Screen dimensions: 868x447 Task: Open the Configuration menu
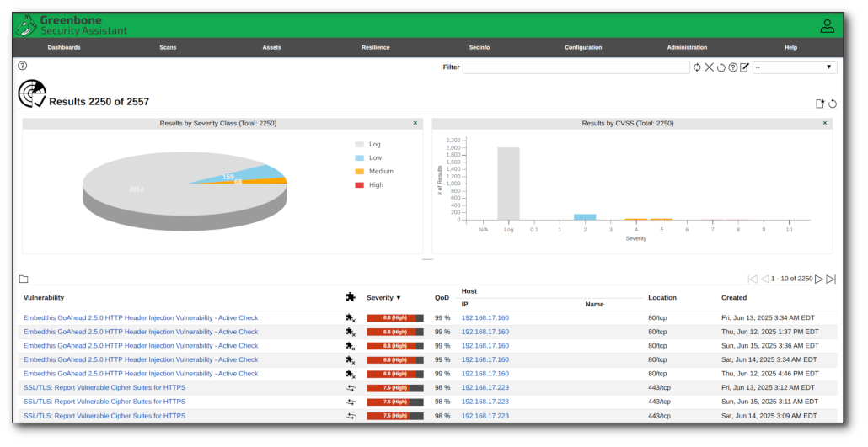pyautogui.click(x=583, y=47)
